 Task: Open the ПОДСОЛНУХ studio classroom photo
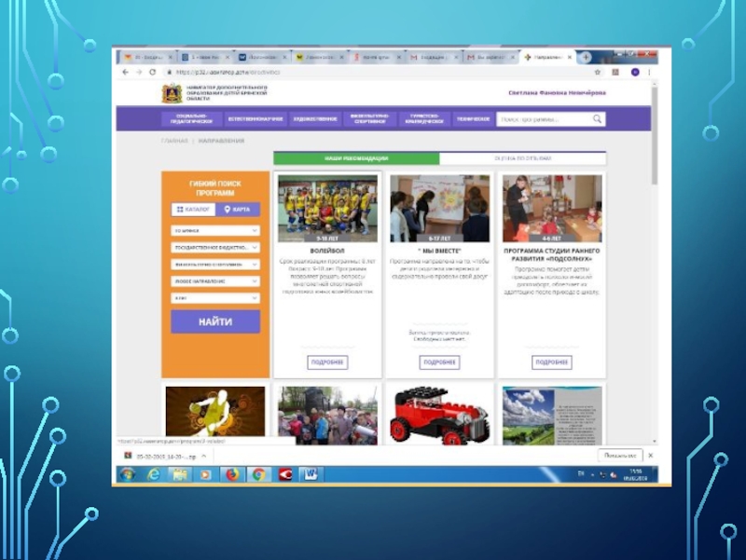tap(552, 208)
